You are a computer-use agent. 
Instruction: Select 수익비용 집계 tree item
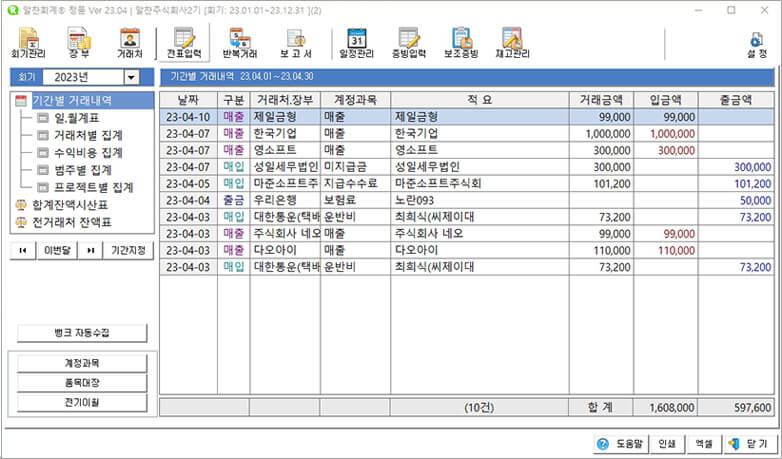(x=88, y=153)
